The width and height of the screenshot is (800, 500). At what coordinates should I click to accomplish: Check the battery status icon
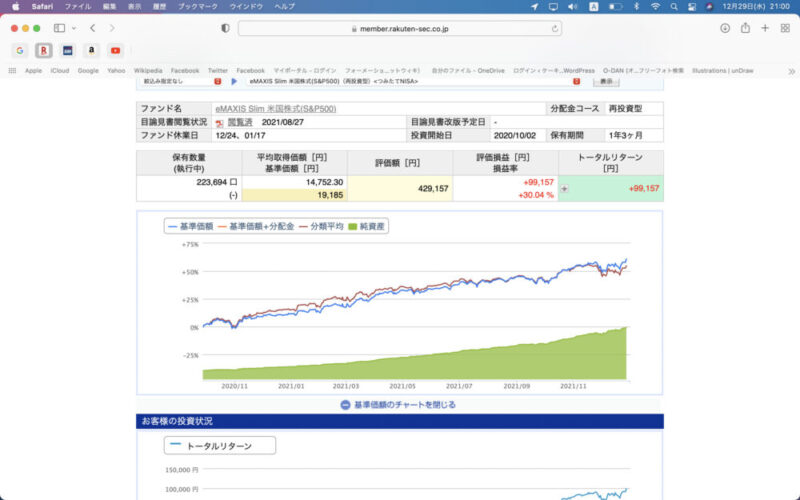pyautogui.click(x=616, y=7)
